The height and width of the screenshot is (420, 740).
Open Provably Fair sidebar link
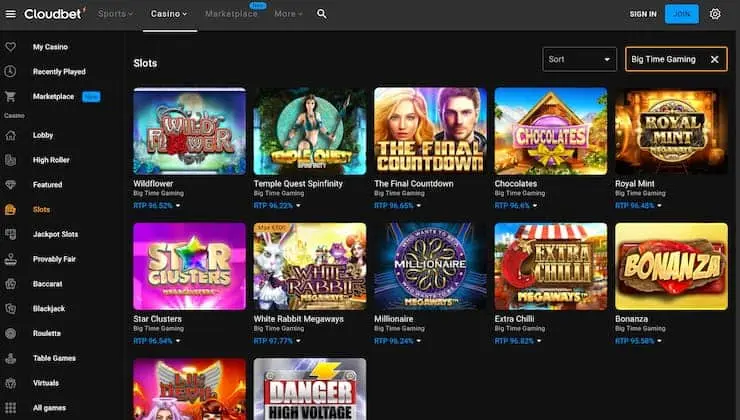coord(54,259)
